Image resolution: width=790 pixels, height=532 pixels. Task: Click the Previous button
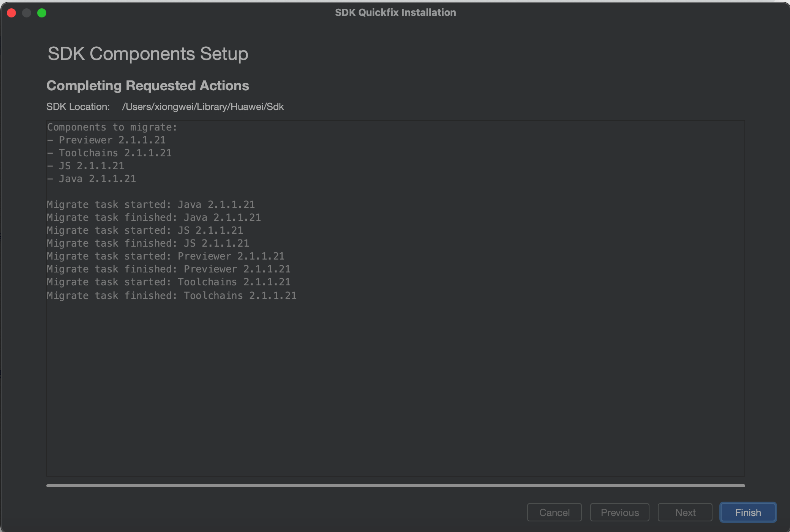pos(619,513)
